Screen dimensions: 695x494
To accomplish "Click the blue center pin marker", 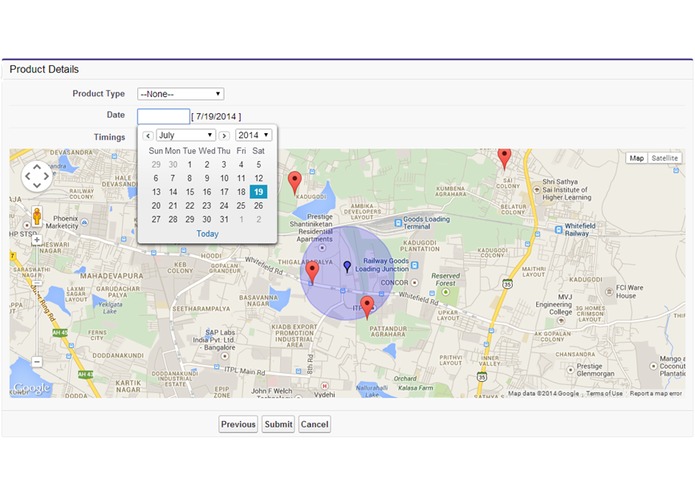I will 347,266.
